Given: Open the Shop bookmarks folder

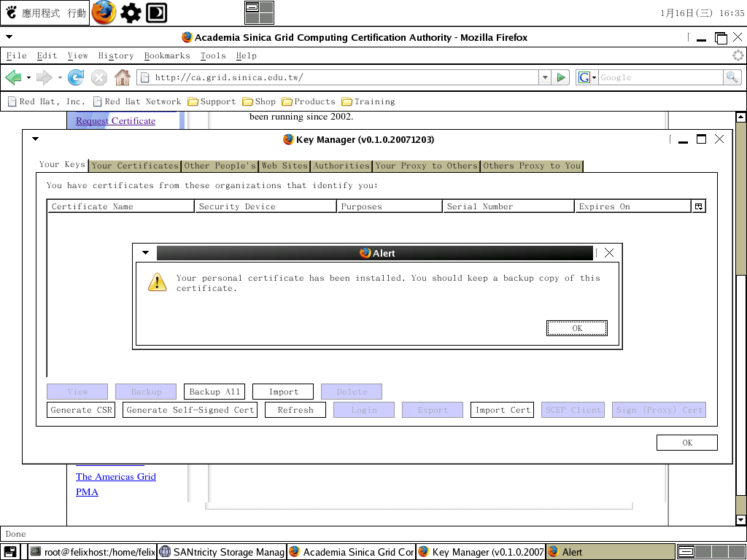Looking at the screenshot, I should 259,101.
